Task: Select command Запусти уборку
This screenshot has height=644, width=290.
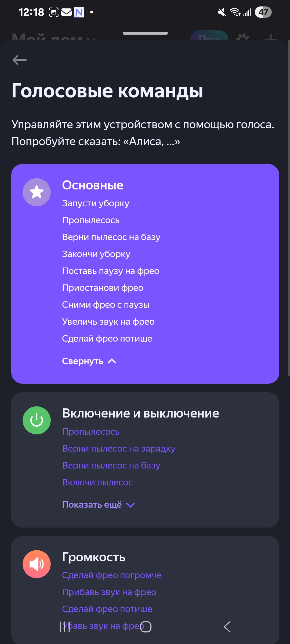Action: (x=96, y=203)
